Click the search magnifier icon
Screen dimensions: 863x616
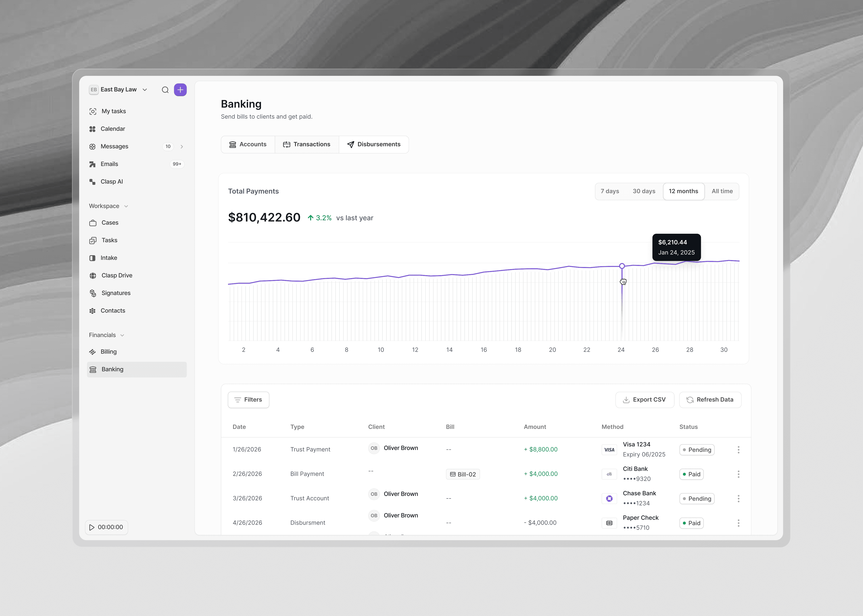165,90
